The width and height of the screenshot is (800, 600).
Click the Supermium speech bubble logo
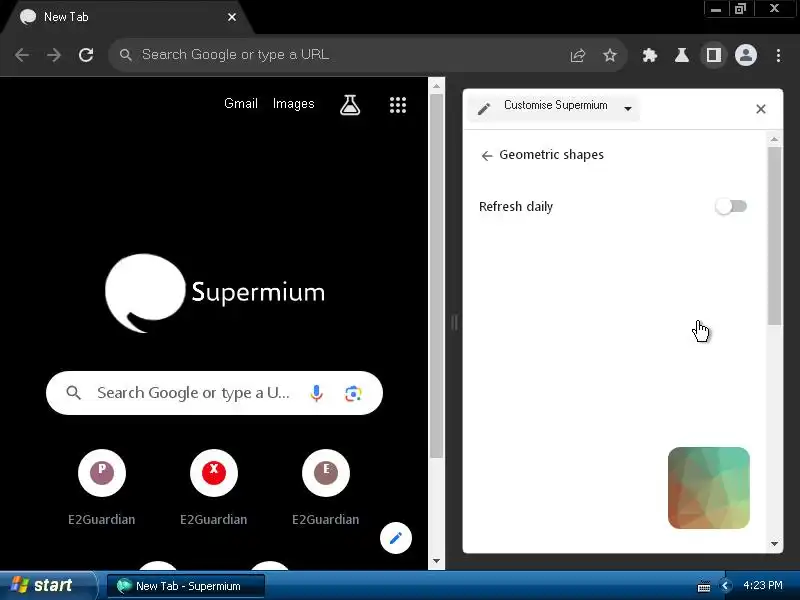click(x=145, y=292)
